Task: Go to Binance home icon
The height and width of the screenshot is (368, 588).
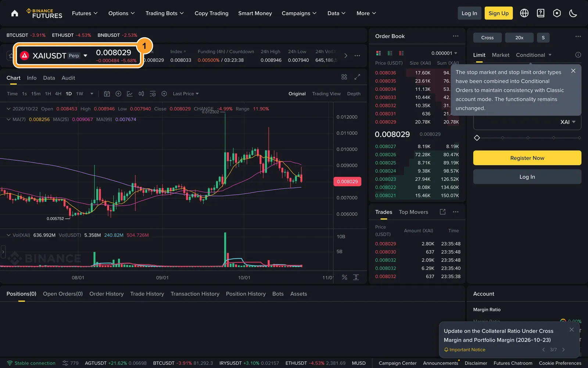Action: click(x=15, y=13)
